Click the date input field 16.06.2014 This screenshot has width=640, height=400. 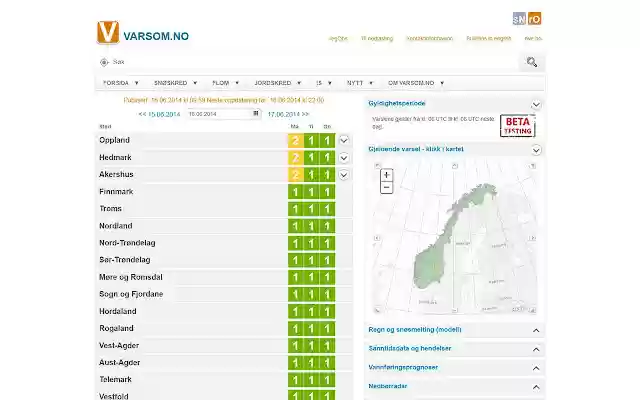(x=224, y=114)
